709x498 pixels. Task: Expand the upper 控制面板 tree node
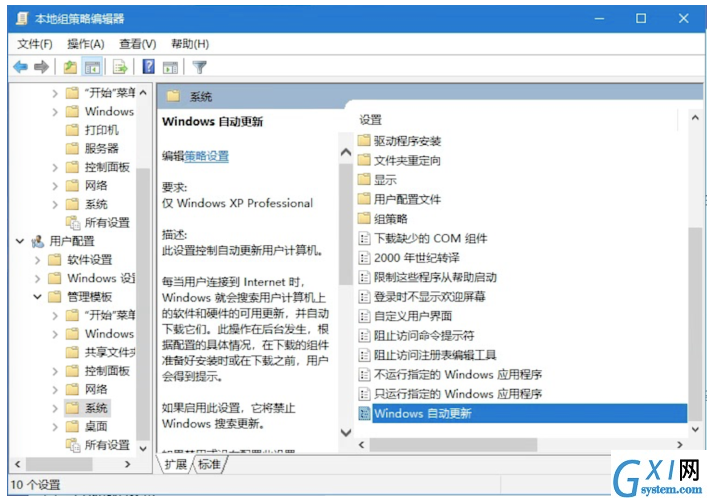click(55, 167)
